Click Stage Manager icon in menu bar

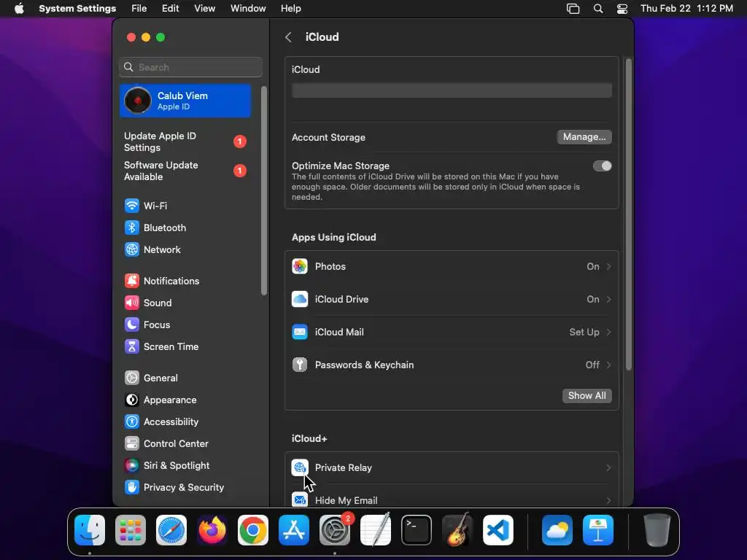click(573, 9)
